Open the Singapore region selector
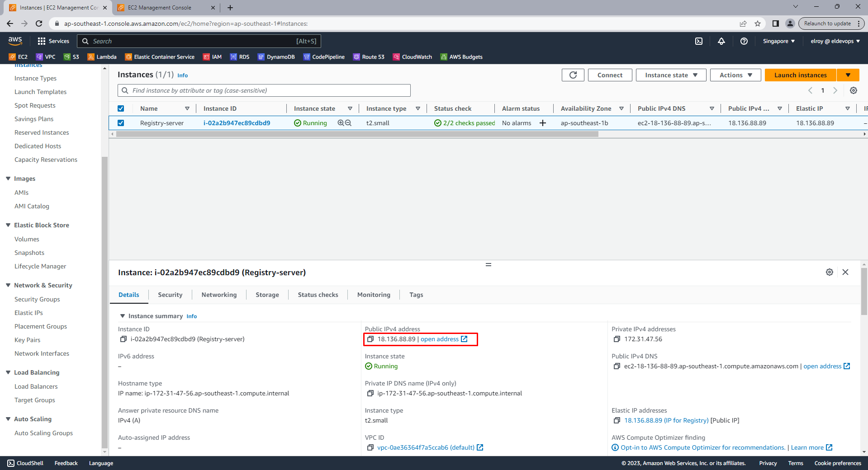868x470 pixels. coord(779,41)
